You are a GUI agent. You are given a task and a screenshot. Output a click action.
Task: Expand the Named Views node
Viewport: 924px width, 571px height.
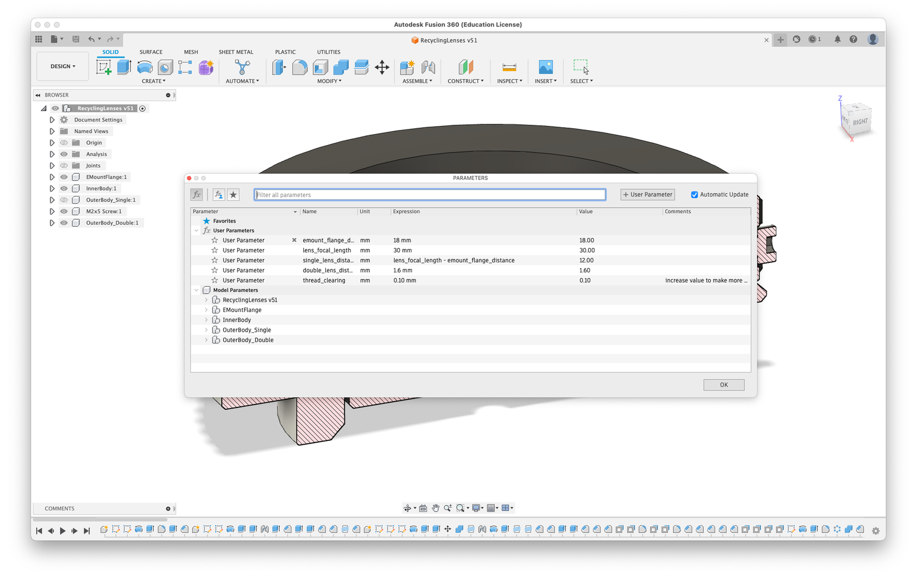coord(52,131)
